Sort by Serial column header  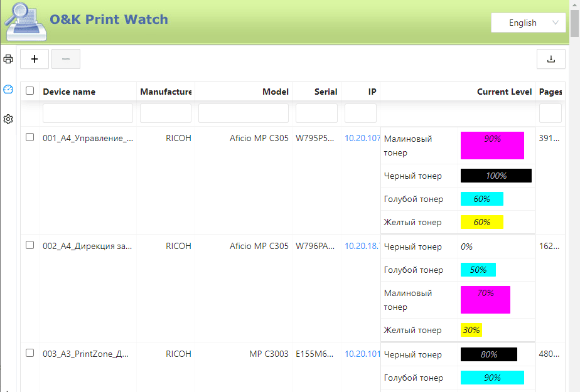point(326,92)
